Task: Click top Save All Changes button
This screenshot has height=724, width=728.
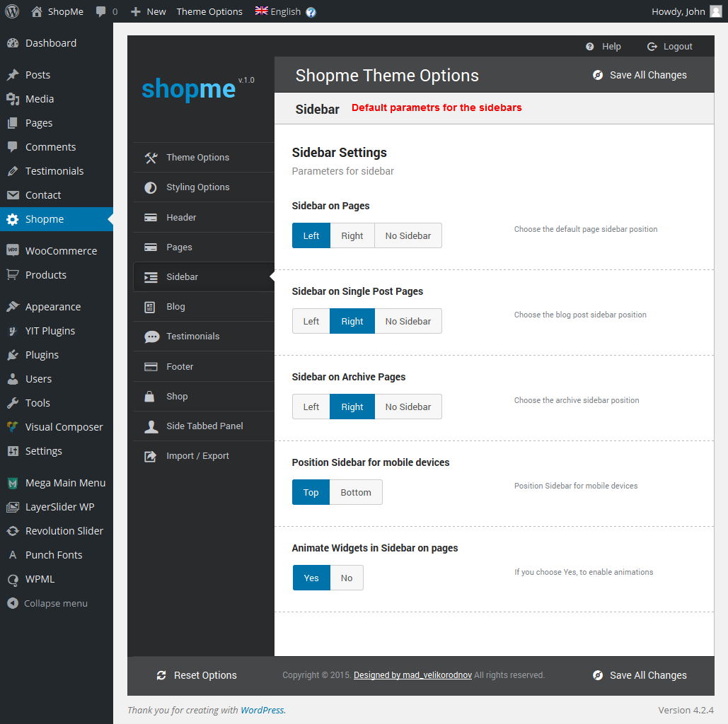Action: 640,76
